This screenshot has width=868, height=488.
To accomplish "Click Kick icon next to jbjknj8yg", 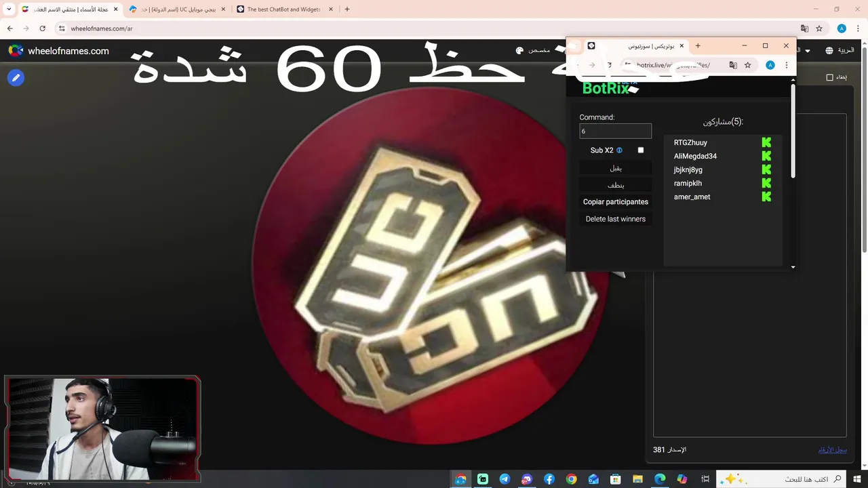I will 766,169.
